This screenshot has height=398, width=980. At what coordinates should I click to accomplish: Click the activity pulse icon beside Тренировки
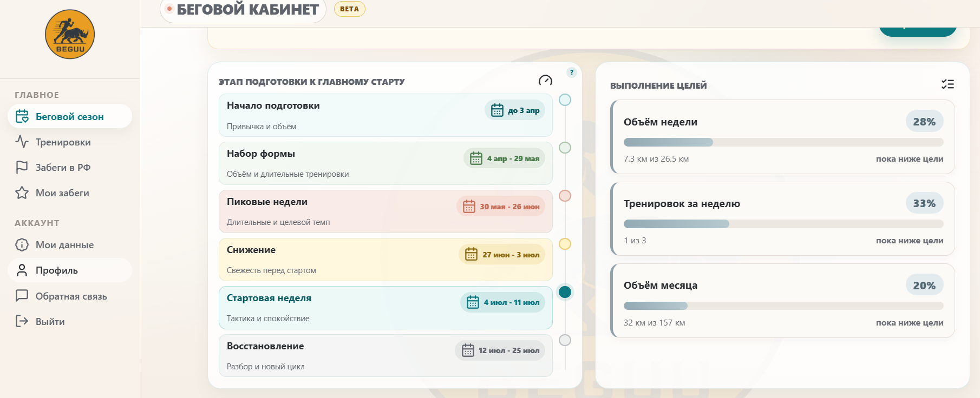(x=22, y=142)
